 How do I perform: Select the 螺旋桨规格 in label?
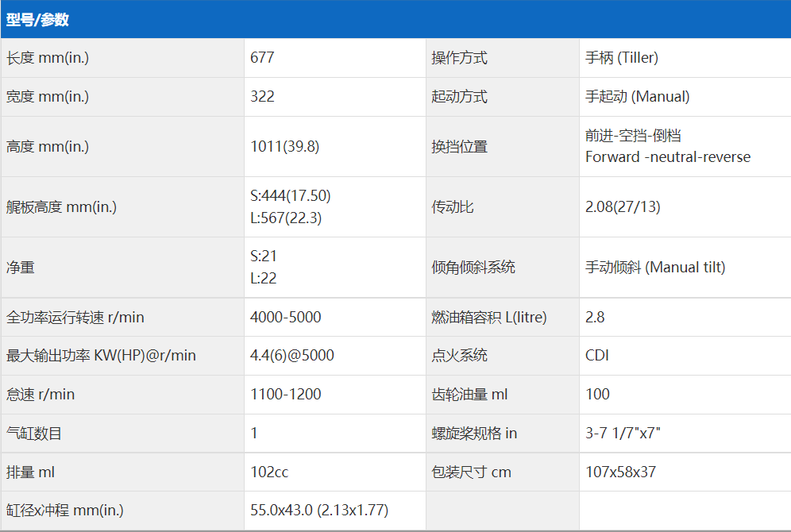(x=474, y=434)
